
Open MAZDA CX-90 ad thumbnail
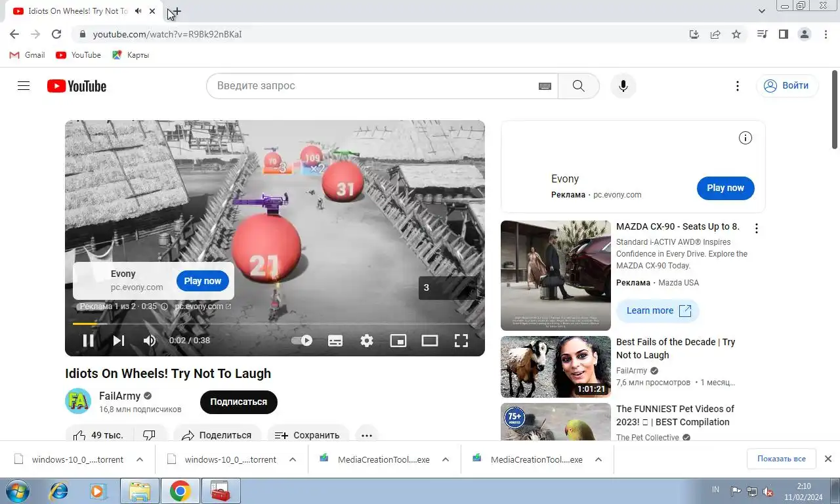click(x=556, y=276)
